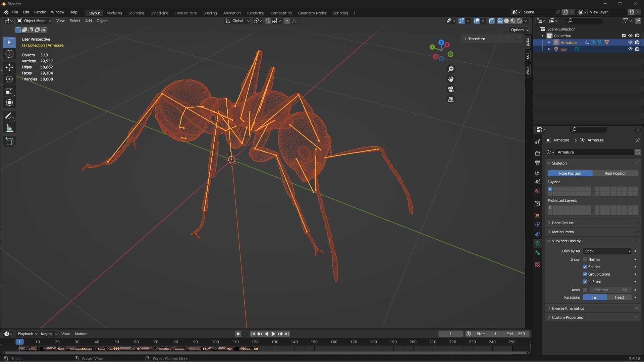
Task: Expand the Custom Properties panel
Action: (x=593, y=317)
